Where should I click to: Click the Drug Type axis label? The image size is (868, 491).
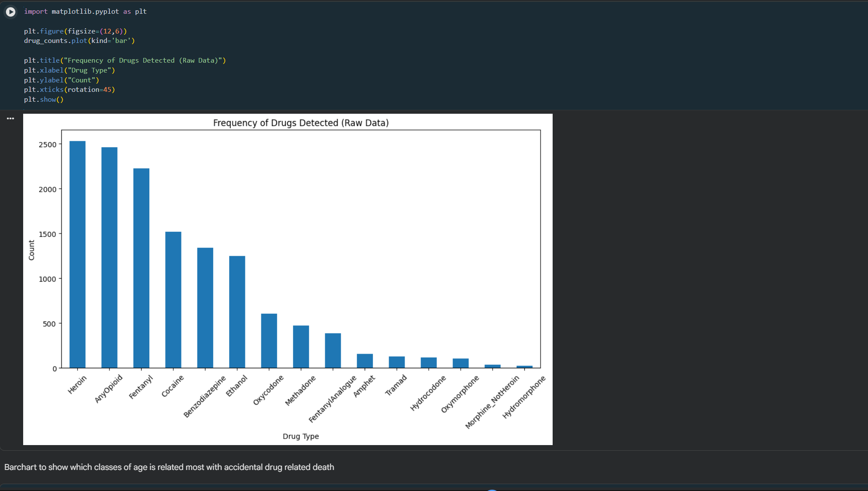[301, 436]
